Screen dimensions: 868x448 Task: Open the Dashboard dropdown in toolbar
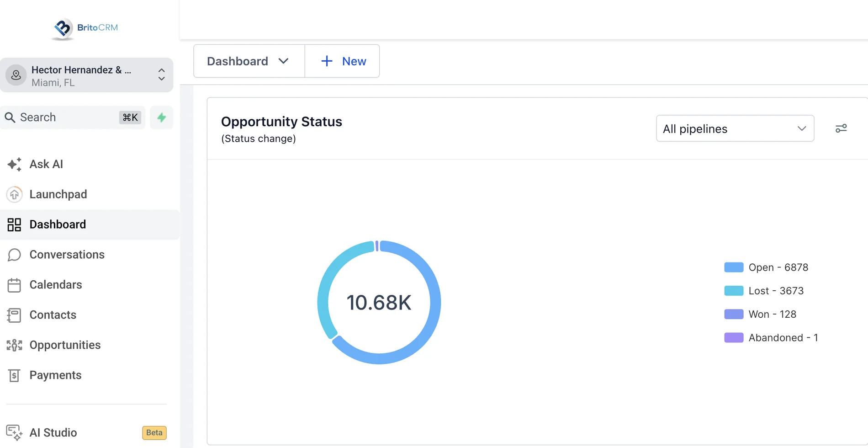coord(249,61)
